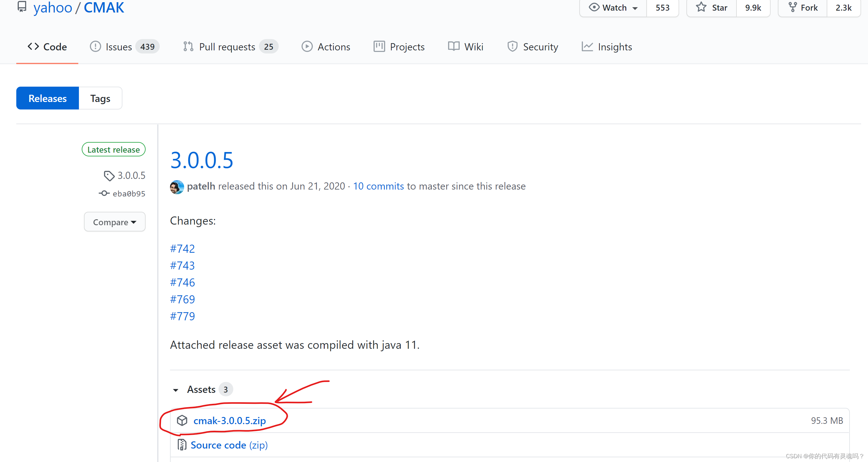Open the 10 commits link
Viewport: 868px width, 462px height.
pos(378,186)
